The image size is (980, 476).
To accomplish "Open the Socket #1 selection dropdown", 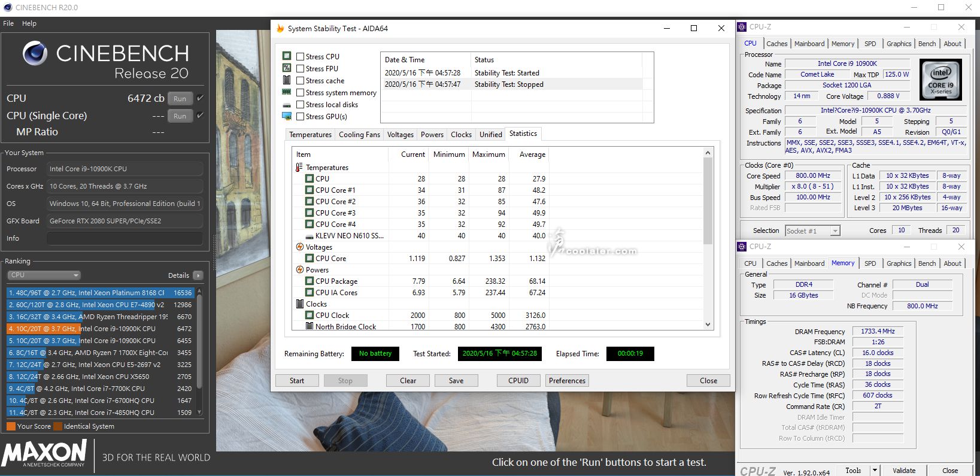I will click(x=812, y=231).
